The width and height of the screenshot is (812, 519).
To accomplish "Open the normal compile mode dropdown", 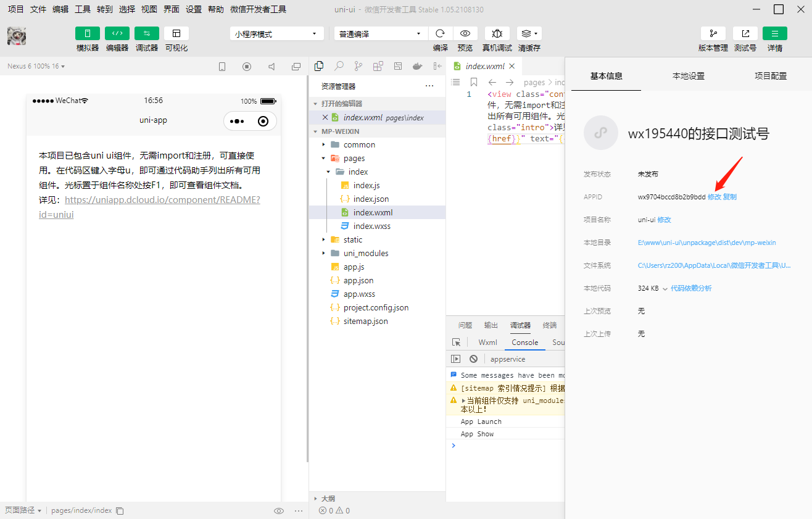I will click(381, 34).
